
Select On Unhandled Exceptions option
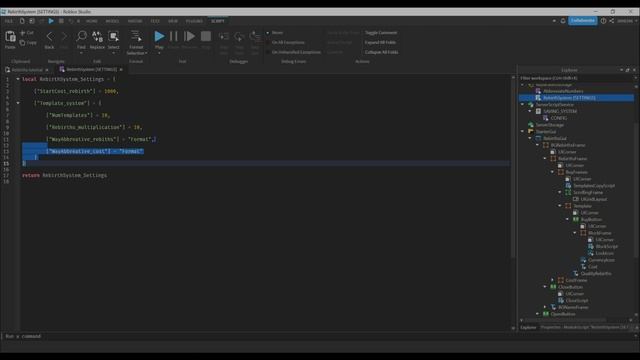coord(296,52)
